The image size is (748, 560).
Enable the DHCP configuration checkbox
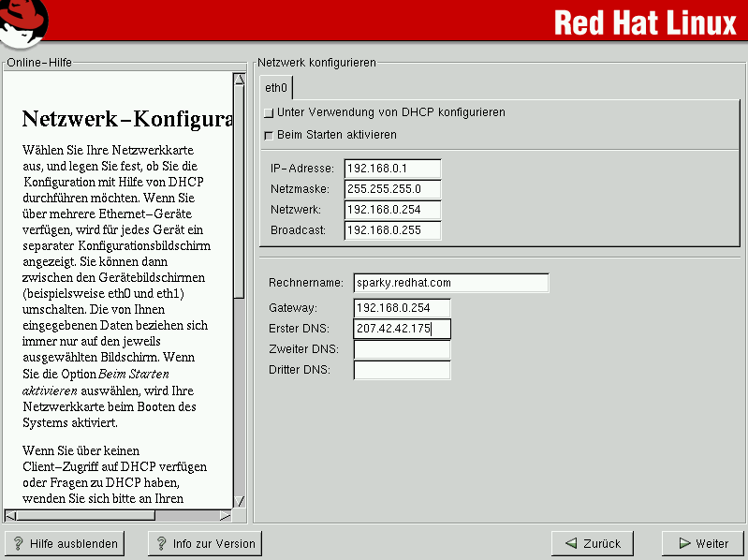coord(269,113)
